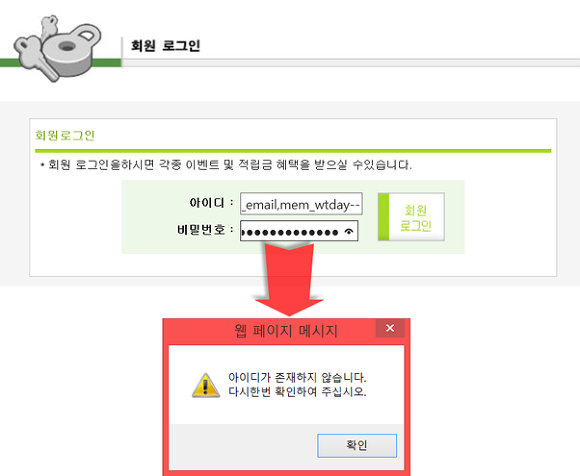580x476 pixels.
Task: Click the green bar beneath the padlock logo
Action: (x=61, y=63)
